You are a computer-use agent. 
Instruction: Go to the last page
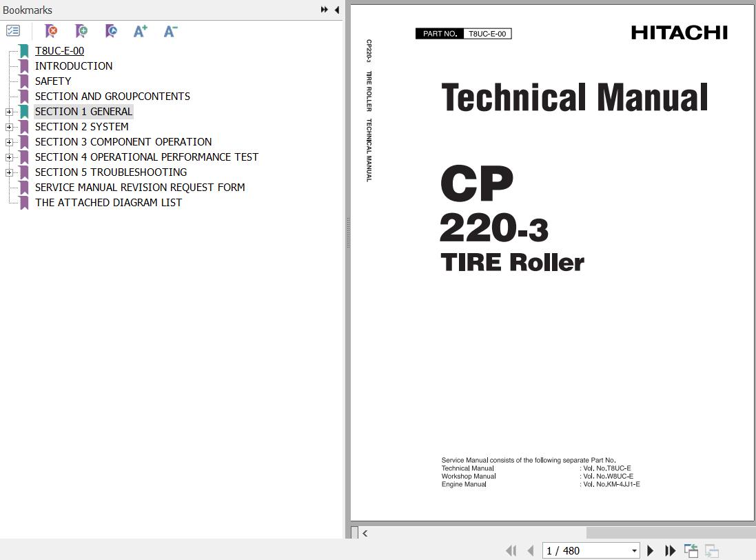coord(670,550)
